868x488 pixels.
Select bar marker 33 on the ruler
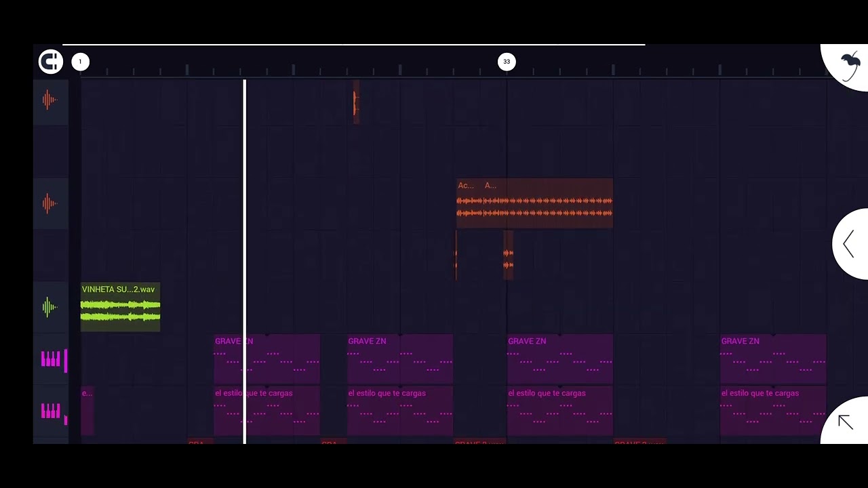[507, 62]
